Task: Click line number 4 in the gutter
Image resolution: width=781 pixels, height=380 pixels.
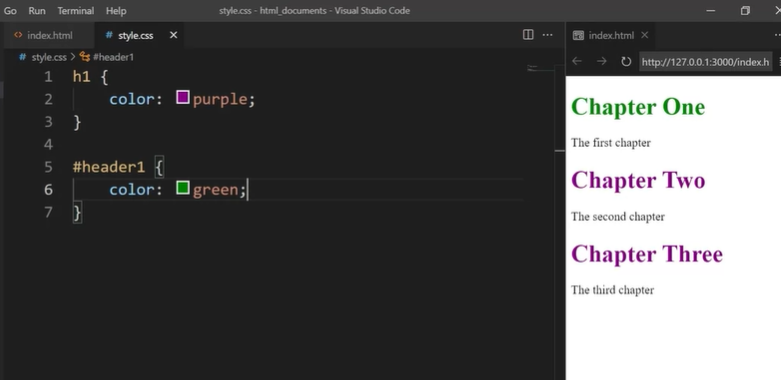Action: [x=48, y=144]
